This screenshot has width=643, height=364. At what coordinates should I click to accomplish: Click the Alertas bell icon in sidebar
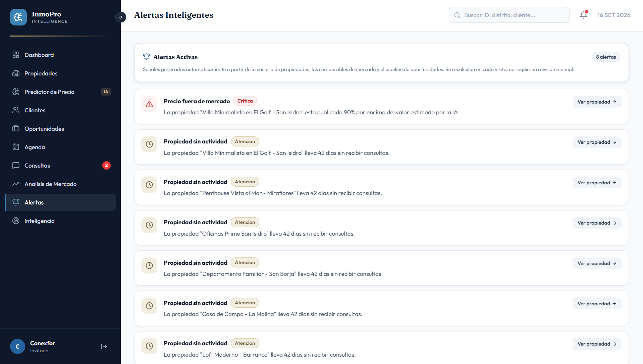point(16,202)
